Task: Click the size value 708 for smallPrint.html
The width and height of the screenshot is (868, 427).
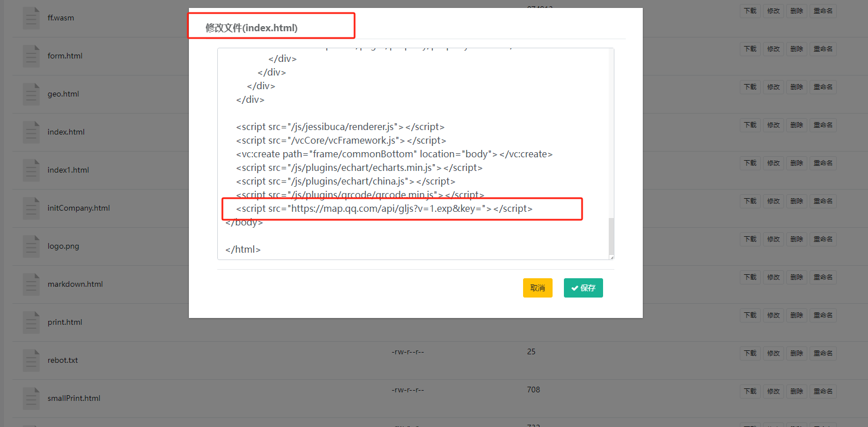Action: coord(533,390)
